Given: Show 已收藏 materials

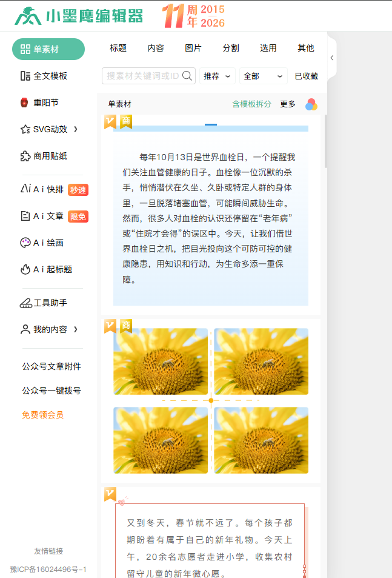Looking at the screenshot, I should click(306, 76).
